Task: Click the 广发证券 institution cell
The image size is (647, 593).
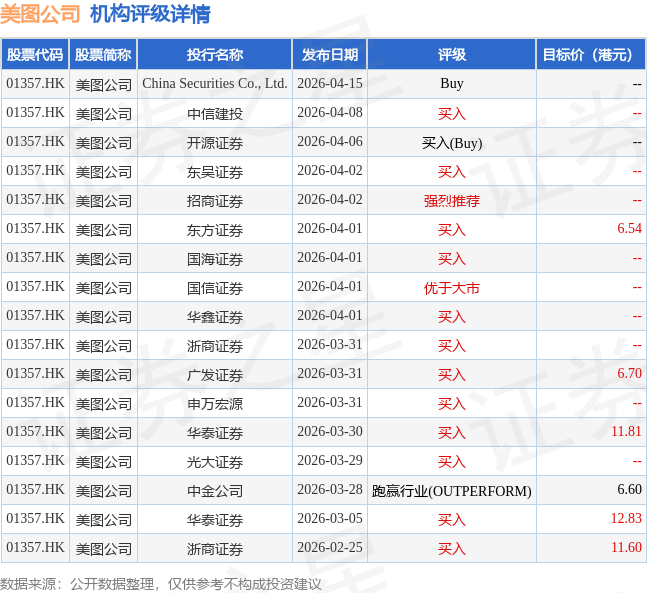Action: click(215, 375)
